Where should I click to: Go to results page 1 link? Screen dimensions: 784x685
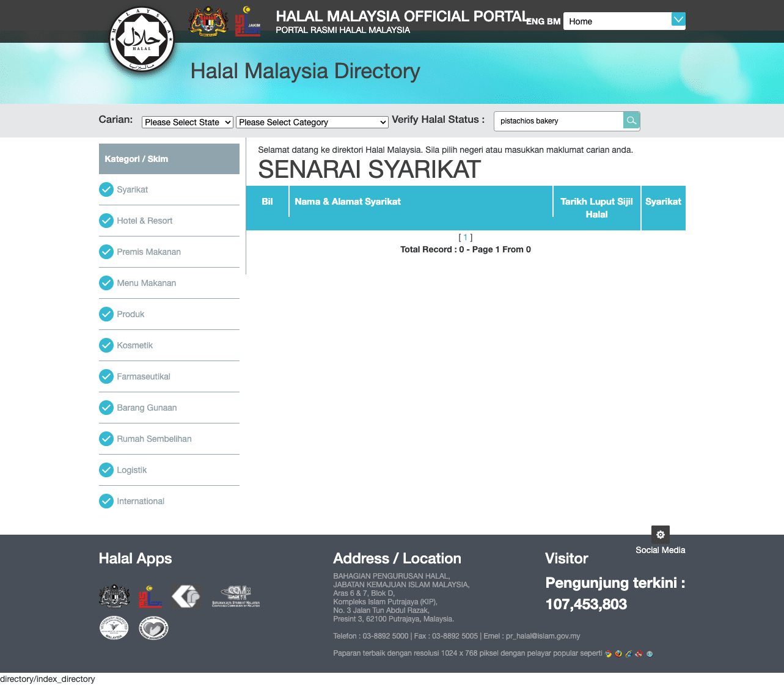click(x=466, y=237)
